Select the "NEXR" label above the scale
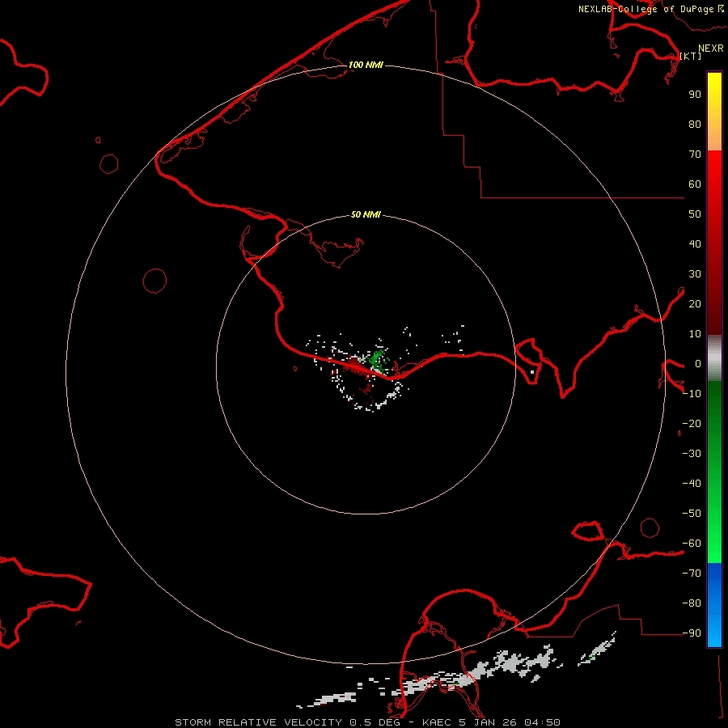This screenshot has width=728, height=728. [711, 49]
